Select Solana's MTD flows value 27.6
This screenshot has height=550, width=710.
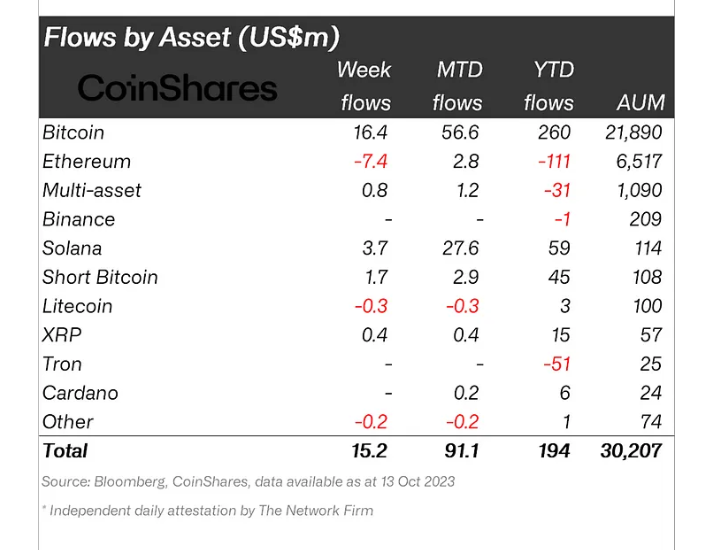(x=459, y=248)
